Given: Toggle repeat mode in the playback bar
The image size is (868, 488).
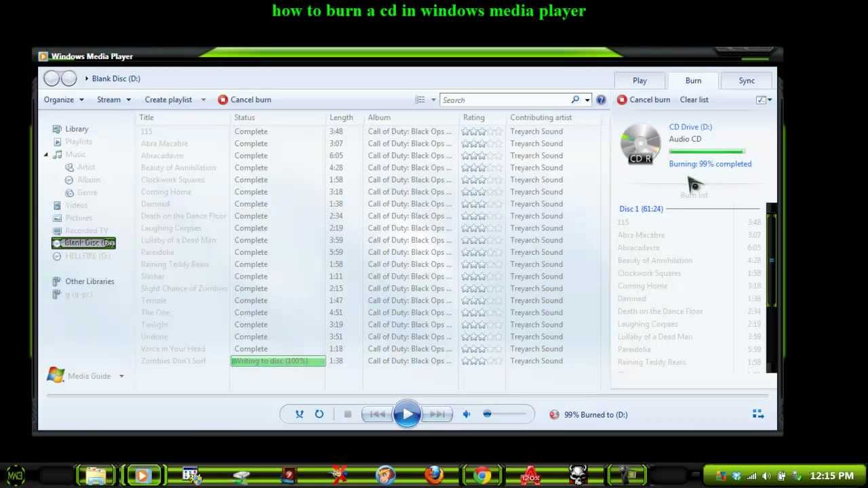Looking at the screenshot, I should 319,414.
